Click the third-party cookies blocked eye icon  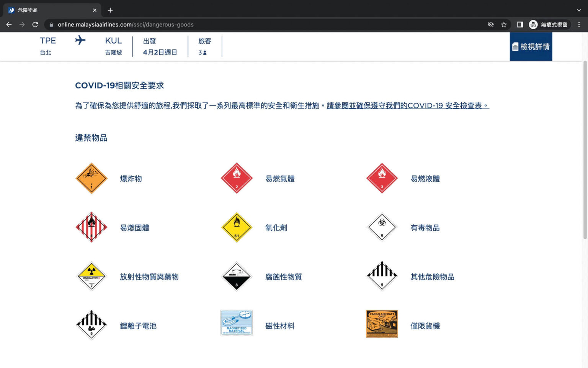(x=491, y=25)
